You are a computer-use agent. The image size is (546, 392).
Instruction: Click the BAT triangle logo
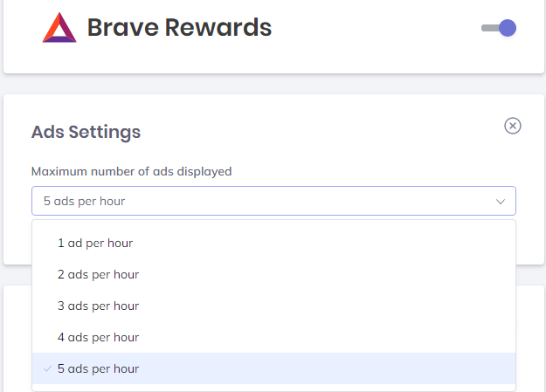pyautogui.click(x=59, y=28)
